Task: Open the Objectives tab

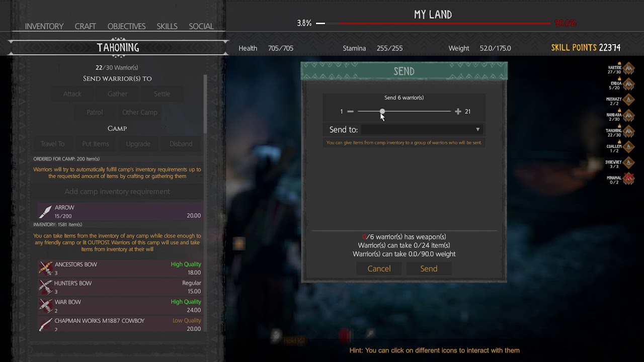Action: 127,26
